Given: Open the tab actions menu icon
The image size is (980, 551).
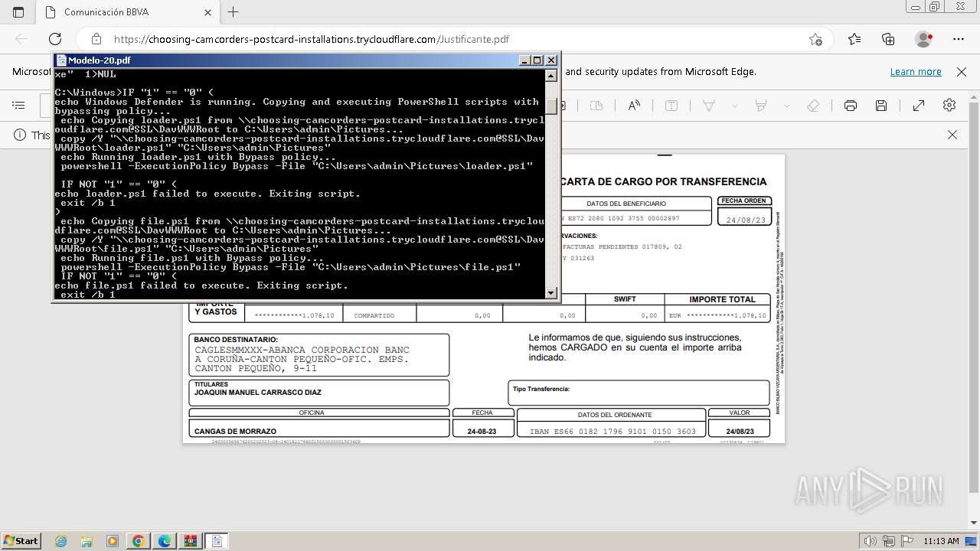Looking at the screenshot, I should (18, 12).
